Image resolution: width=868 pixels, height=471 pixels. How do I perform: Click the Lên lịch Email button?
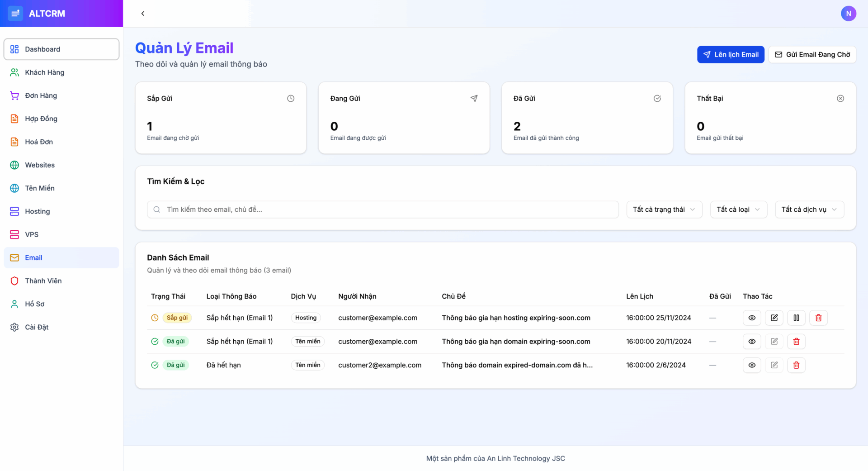click(x=731, y=54)
